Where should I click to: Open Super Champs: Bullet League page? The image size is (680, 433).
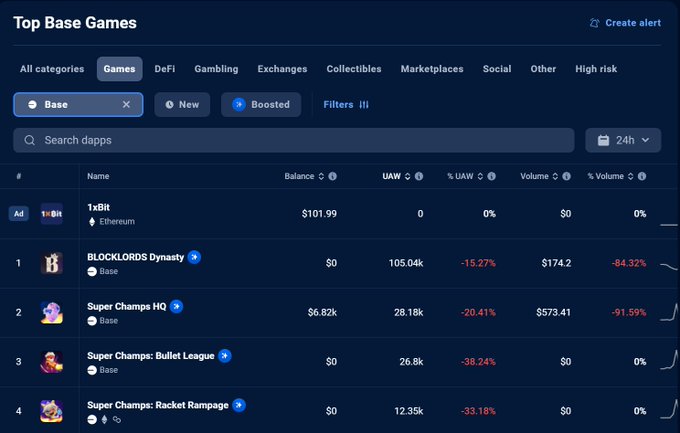click(151, 356)
